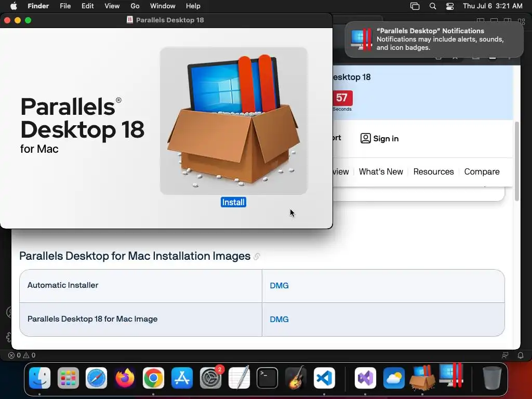
Task: Click Parallels Desktop 18 for Mac Image label
Action: tap(92, 319)
